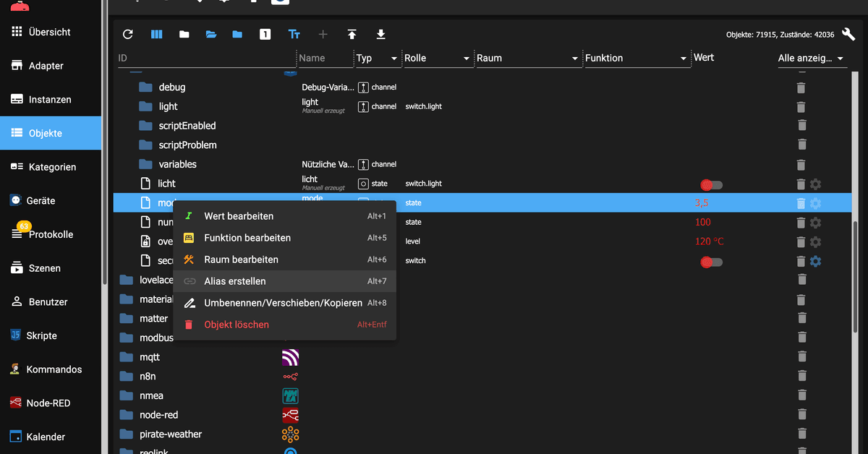Click the download objects arrow icon
The width and height of the screenshot is (868, 454).
(380, 34)
